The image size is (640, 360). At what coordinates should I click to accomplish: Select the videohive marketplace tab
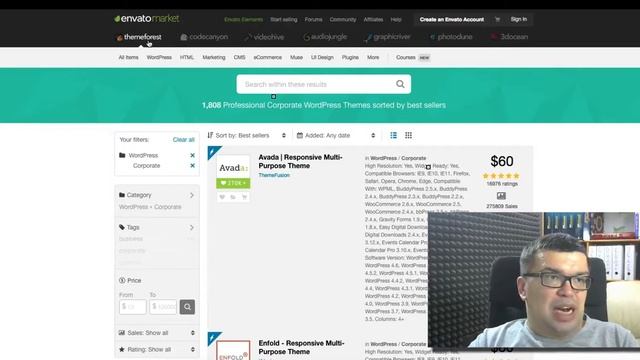tap(264, 37)
